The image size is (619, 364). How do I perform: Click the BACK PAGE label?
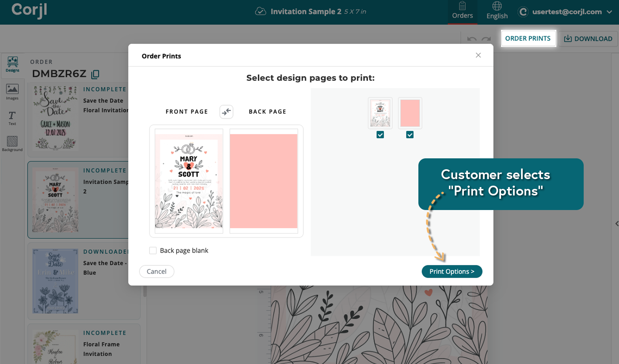[x=268, y=112]
